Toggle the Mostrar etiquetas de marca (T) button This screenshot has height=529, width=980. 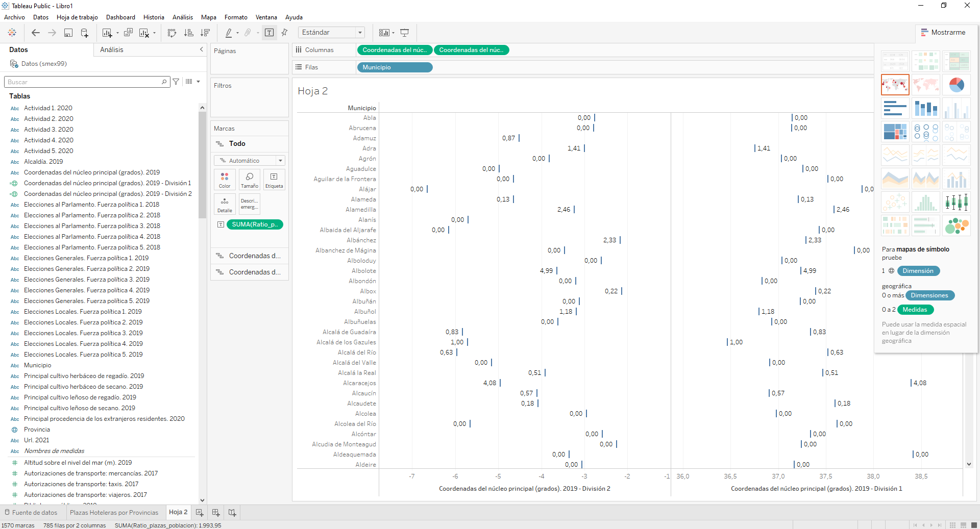[x=269, y=32]
